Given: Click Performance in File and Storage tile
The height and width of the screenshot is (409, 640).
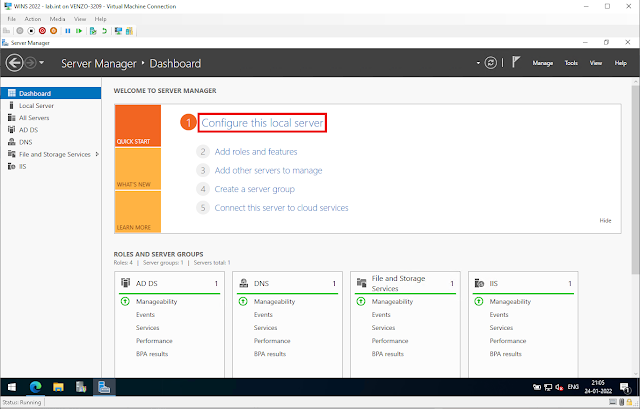Looking at the screenshot, I should point(390,340).
